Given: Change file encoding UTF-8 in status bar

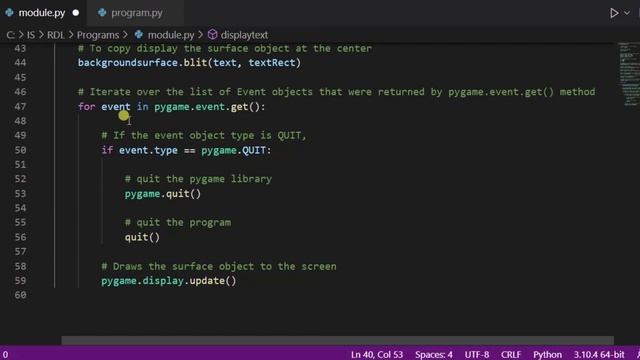Looking at the screenshot, I should tap(477, 354).
